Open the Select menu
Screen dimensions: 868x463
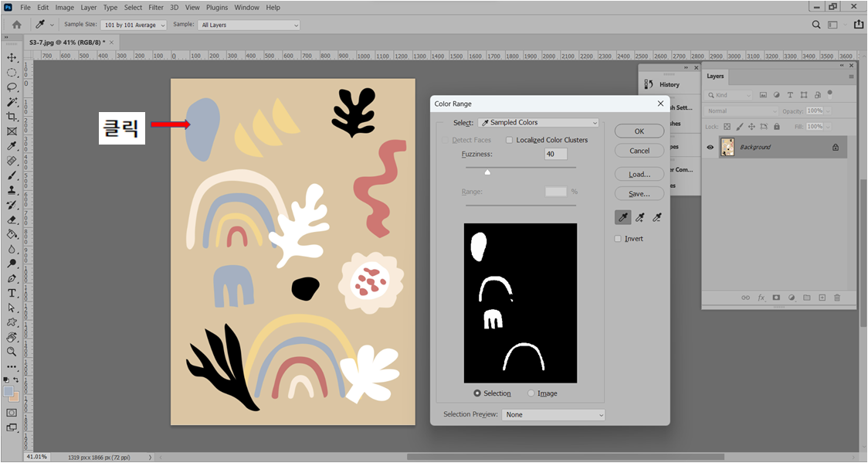tap(133, 7)
